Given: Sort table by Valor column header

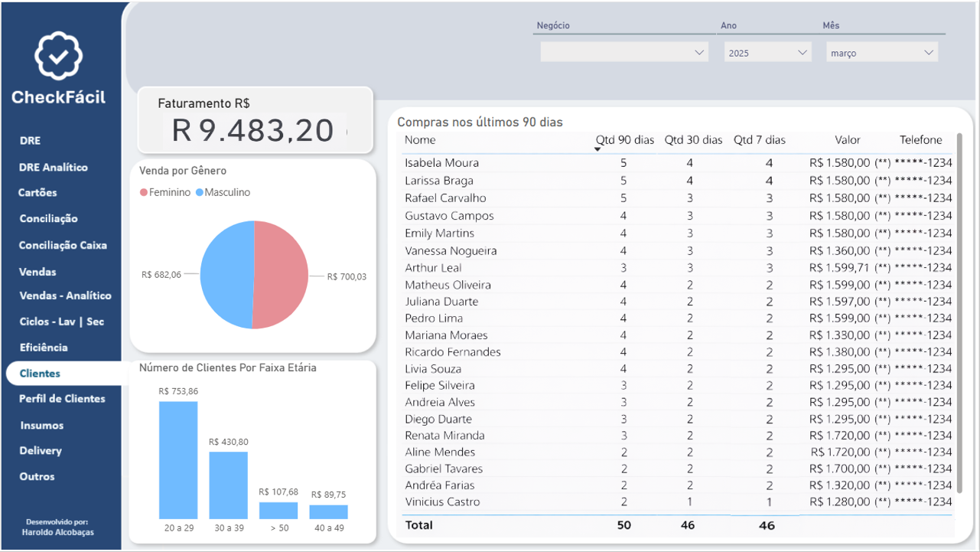Looking at the screenshot, I should coord(847,140).
